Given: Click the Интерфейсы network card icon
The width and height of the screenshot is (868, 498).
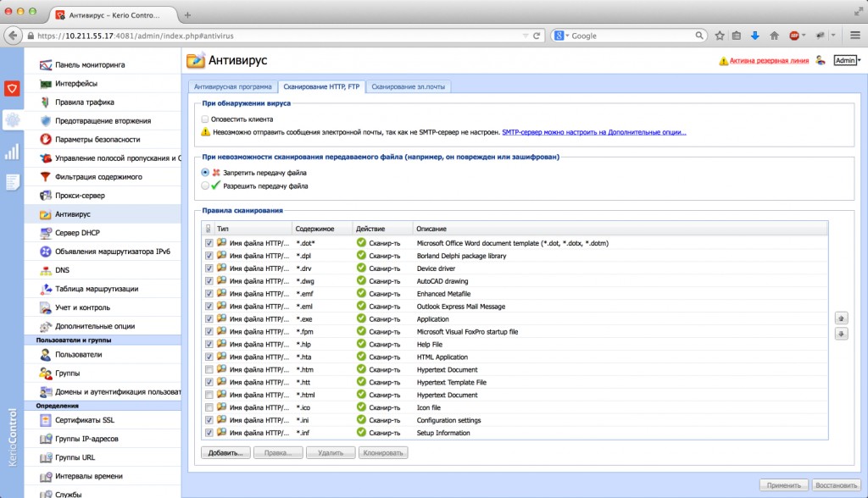Looking at the screenshot, I should click(46, 84).
